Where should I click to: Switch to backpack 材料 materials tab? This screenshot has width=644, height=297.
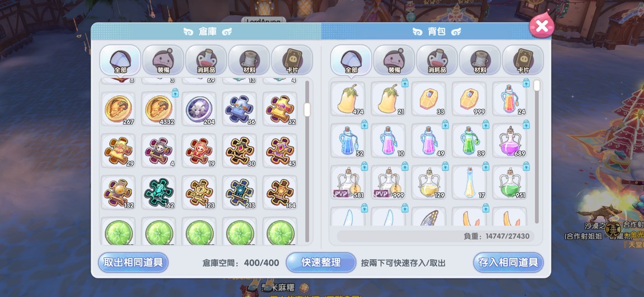[480, 60]
